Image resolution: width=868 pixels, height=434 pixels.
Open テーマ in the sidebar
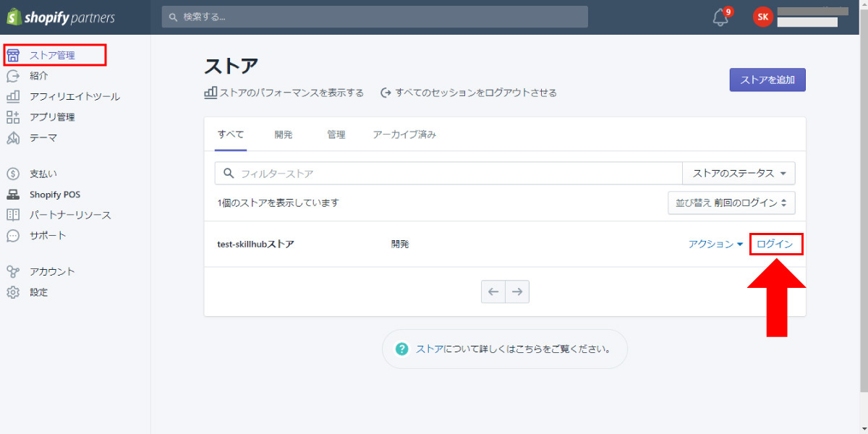pyautogui.click(x=43, y=137)
